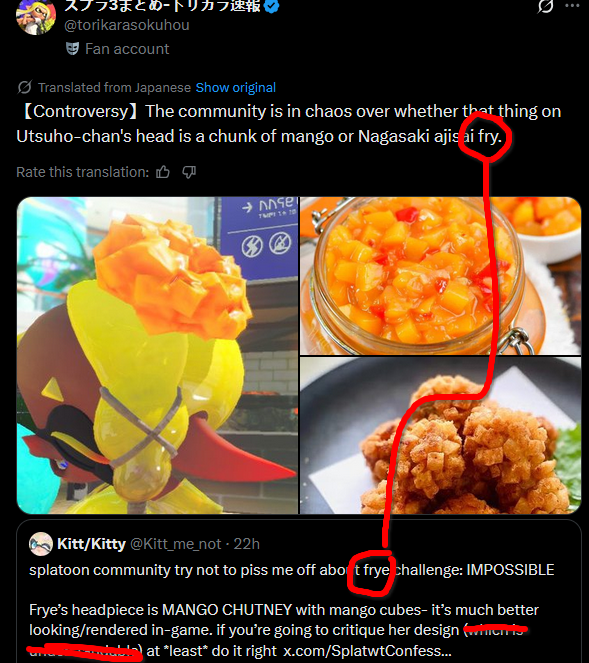Click the thumbs up translation rating
The height and width of the screenshot is (663, 589).
(163, 172)
